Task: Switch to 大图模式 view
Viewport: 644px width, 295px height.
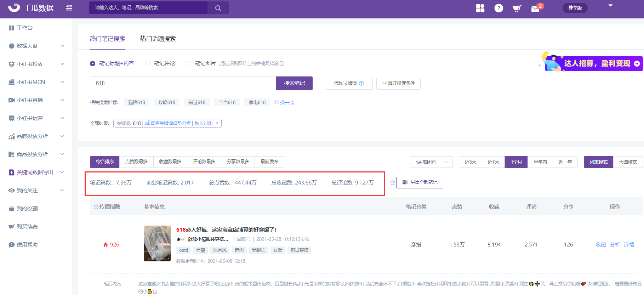Action: pyautogui.click(x=628, y=162)
